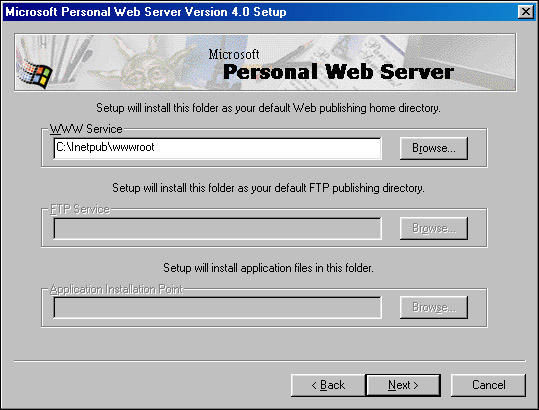Click the disabled FTP Service path field
Screen dimensions: 539x410
click(x=218, y=228)
